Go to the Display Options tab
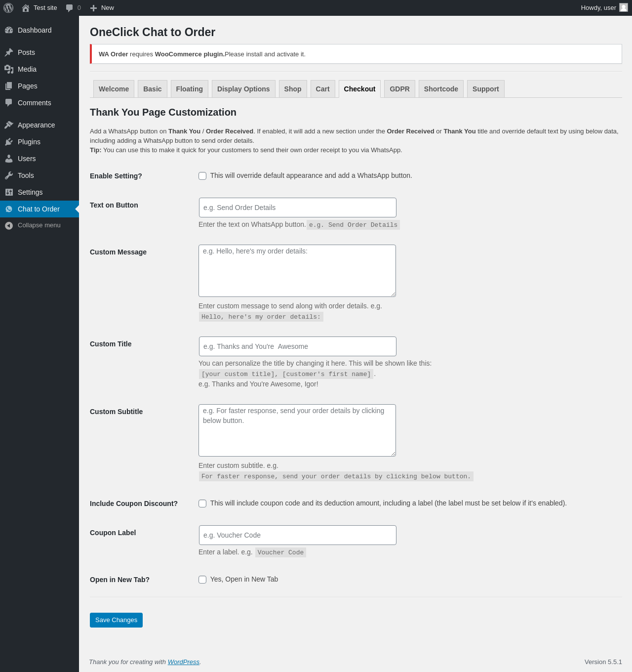The image size is (632, 672). [243, 89]
